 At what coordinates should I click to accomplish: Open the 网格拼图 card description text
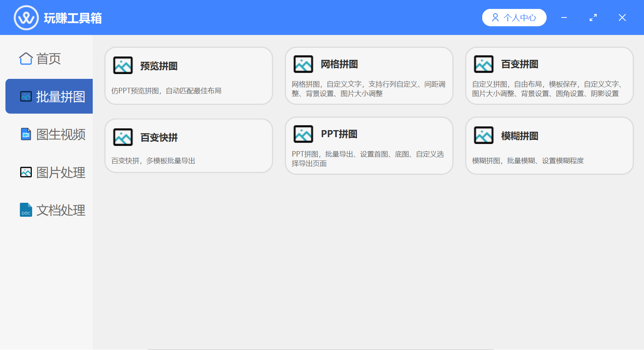[x=369, y=89]
